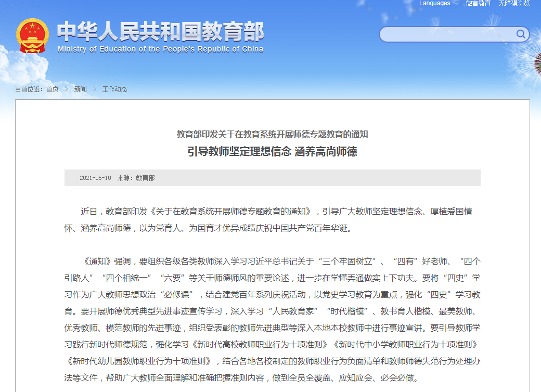Click the search magnifier icon
Viewport: 541px width, 392px height.
(521, 34)
